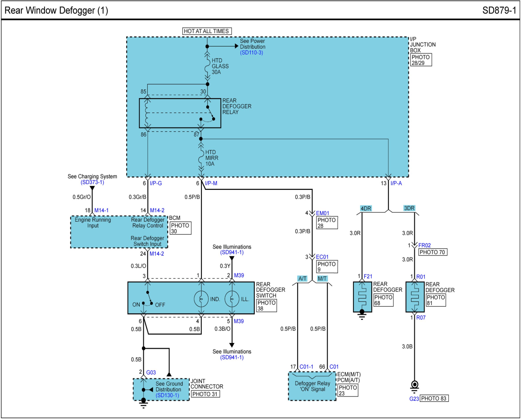Click the EM01 connector label

(323, 213)
